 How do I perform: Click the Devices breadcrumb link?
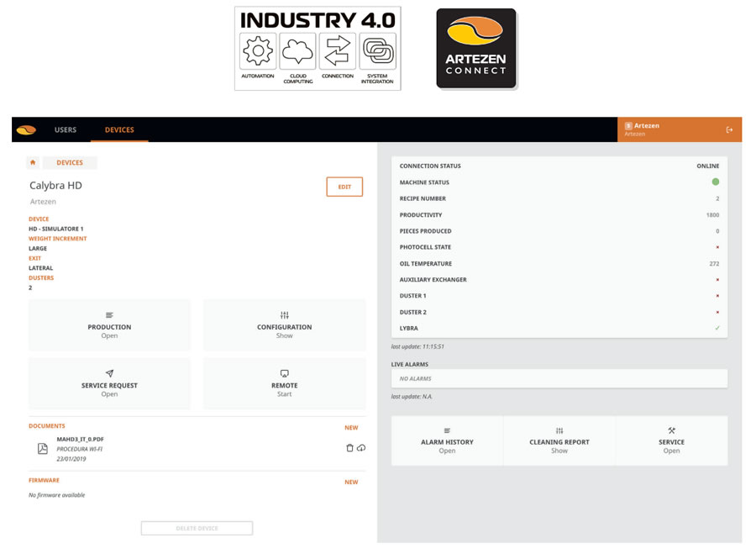tap(70, 162)
